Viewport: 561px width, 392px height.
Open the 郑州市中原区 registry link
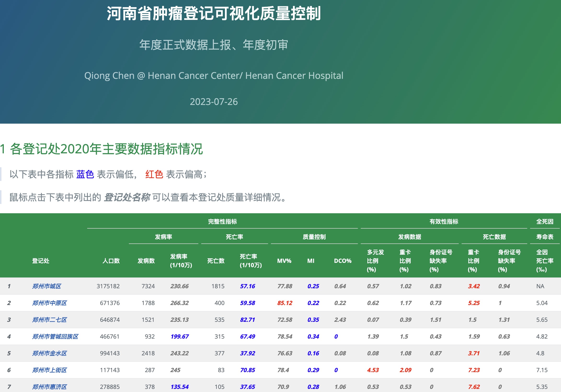[x=50, y=303]
